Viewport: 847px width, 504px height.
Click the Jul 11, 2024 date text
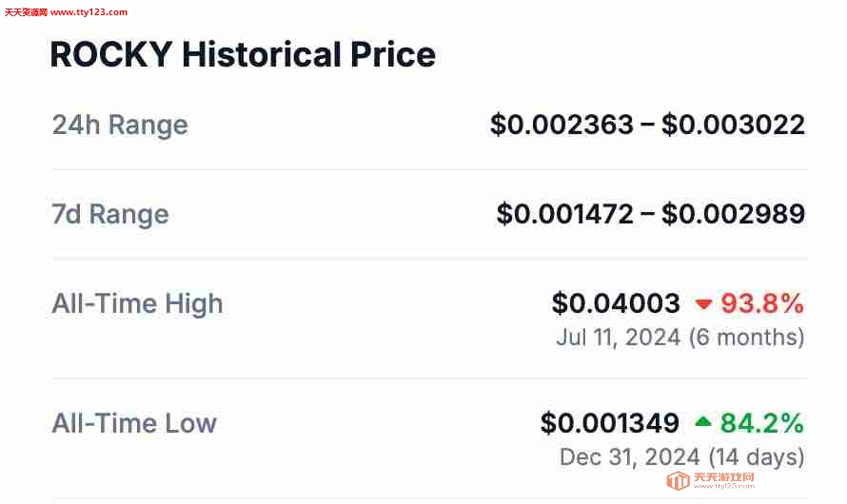(619, 338)
